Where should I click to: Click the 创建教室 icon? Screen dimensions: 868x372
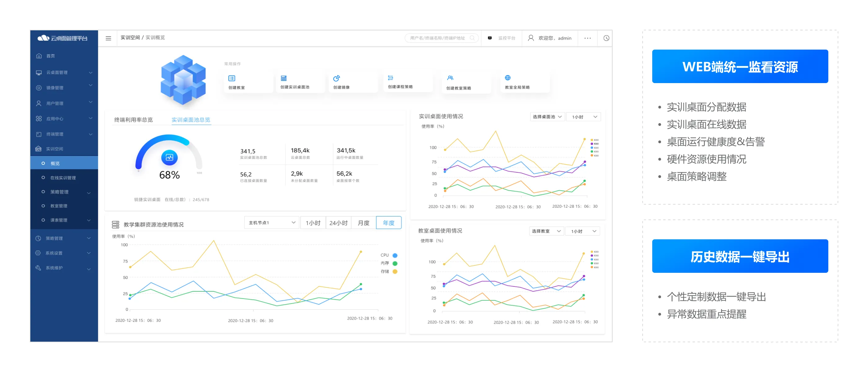point(232,78)
